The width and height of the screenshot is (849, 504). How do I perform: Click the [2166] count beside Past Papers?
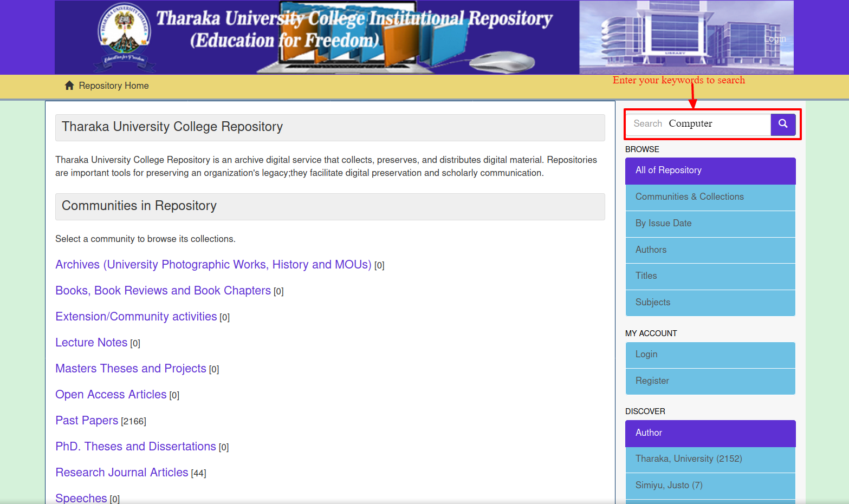tap(133, 421)
